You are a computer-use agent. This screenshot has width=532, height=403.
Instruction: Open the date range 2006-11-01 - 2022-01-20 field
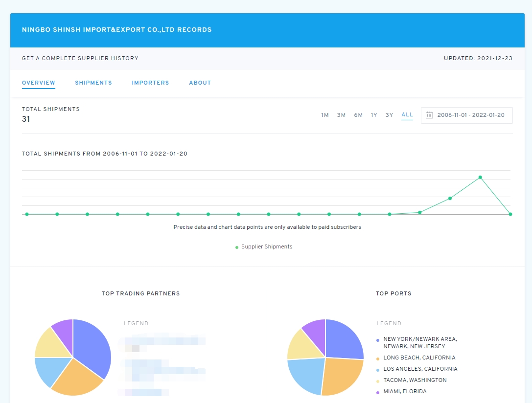466,115
